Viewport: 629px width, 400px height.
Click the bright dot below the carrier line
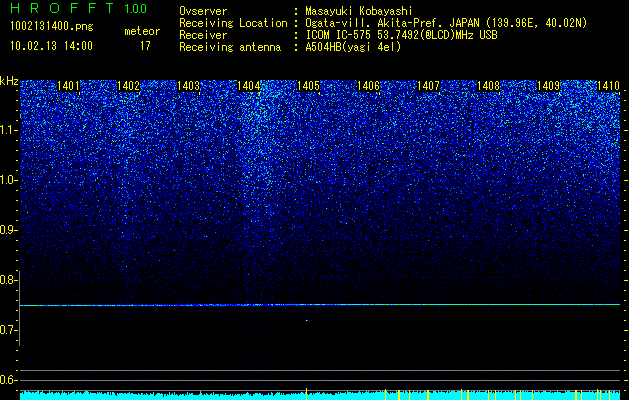(x=306, y=320)
